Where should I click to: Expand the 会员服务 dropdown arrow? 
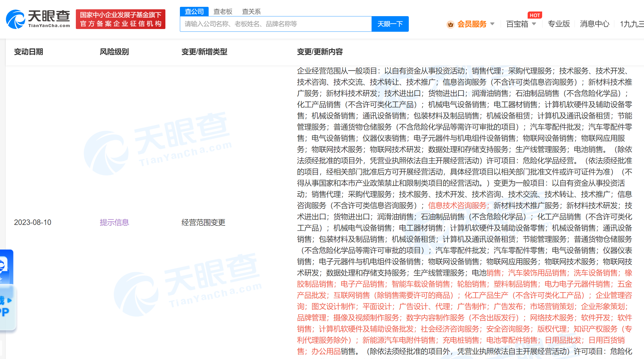(492, 24)
